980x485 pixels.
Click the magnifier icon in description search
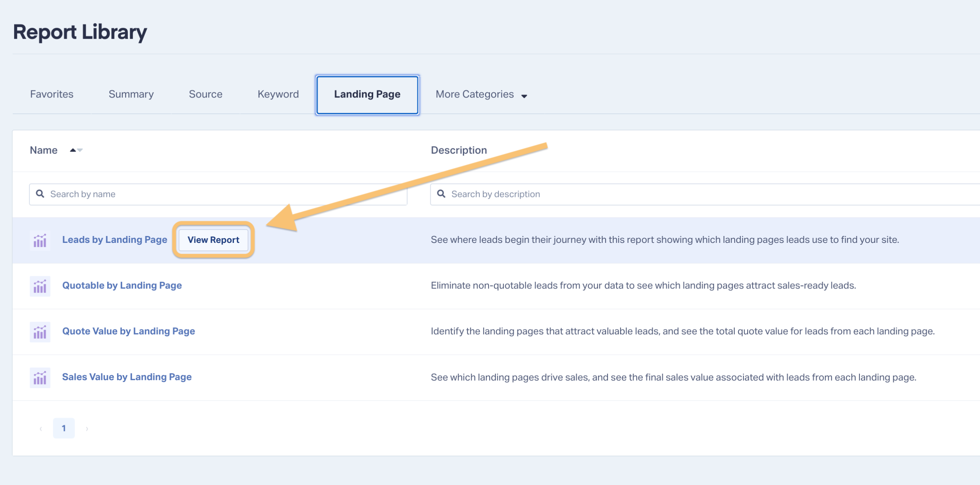tap(441, 194)
